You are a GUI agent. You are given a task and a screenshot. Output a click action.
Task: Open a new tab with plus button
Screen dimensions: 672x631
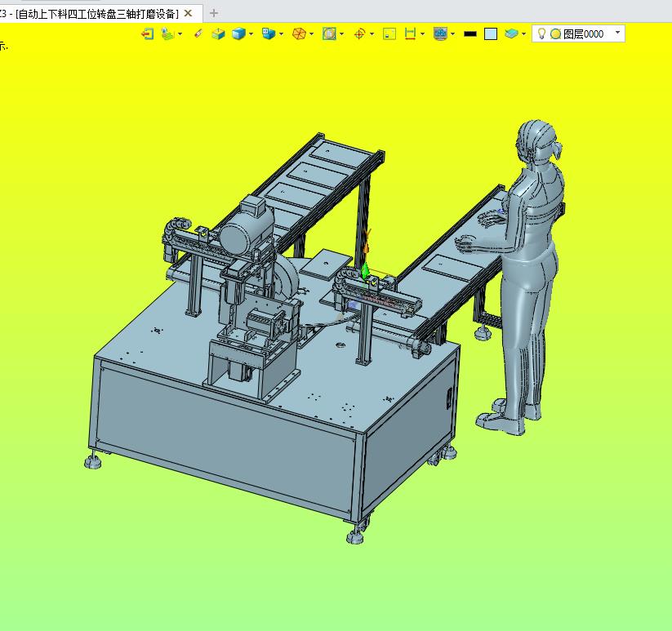click(213, 13)
